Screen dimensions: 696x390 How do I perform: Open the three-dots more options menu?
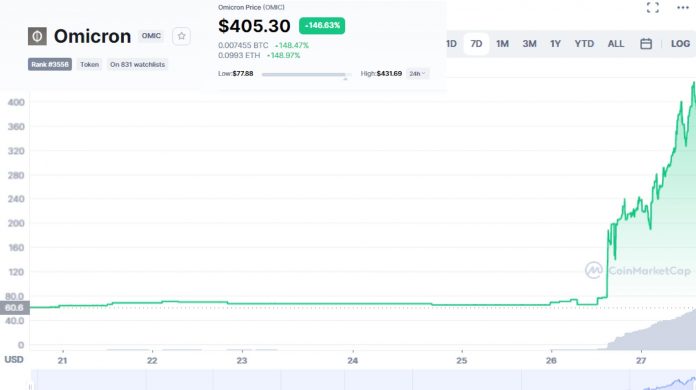(x=683, y=8)
